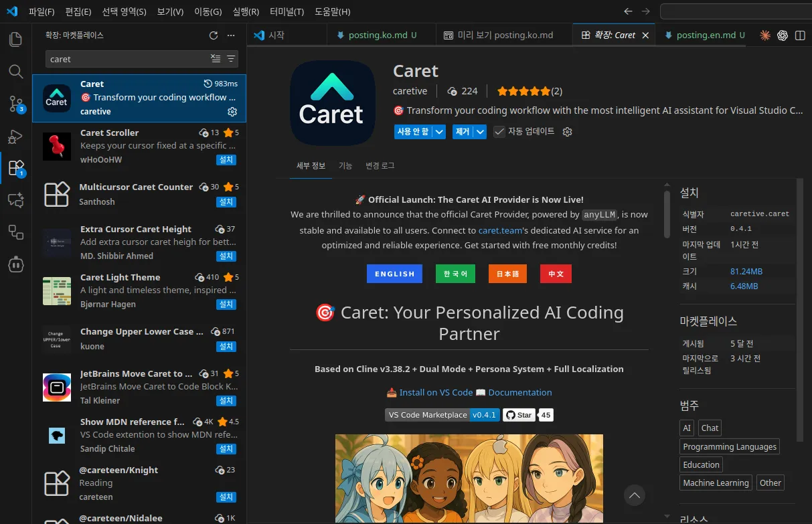Open extension filter menu in search box
The width and height of the screenshot is (812, 524).
[231, 59]
